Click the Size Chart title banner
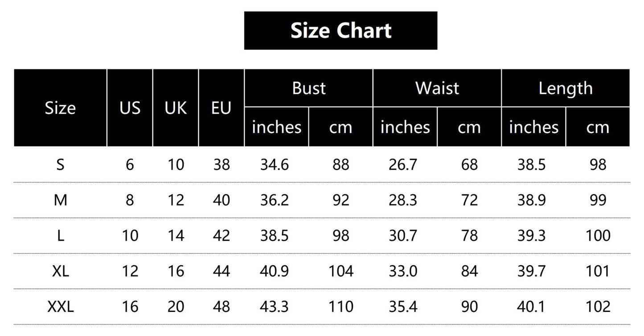 tap(340, 30)
